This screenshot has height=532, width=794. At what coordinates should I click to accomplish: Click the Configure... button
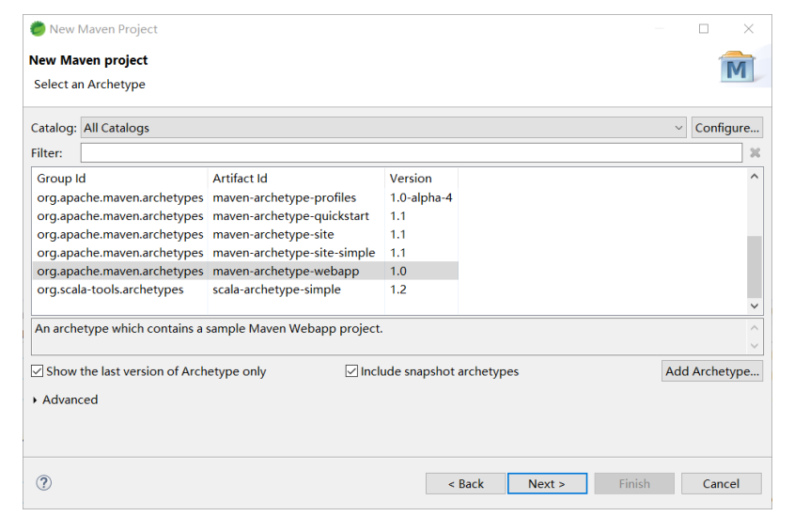[x=726, y=128]
